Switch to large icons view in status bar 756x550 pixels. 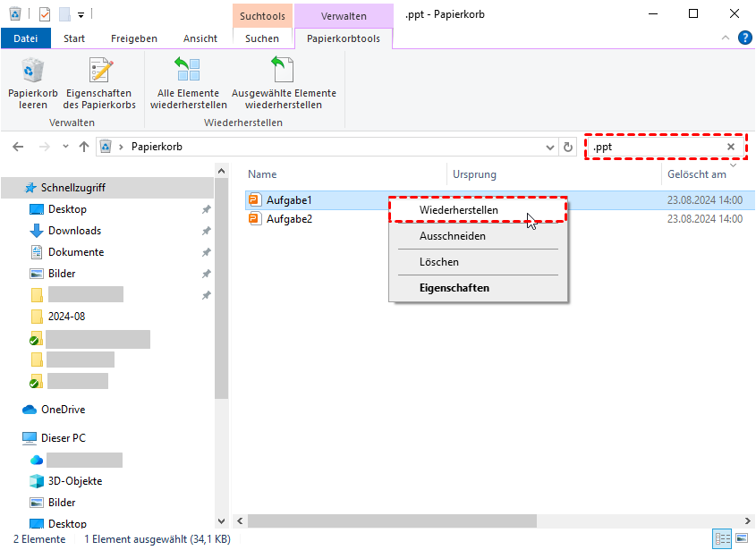coord(741,539)
